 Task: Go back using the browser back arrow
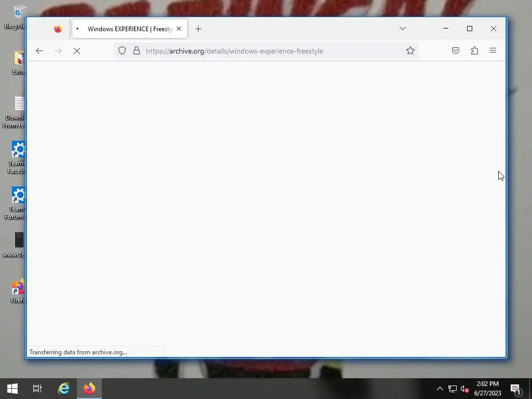(39, 51)
